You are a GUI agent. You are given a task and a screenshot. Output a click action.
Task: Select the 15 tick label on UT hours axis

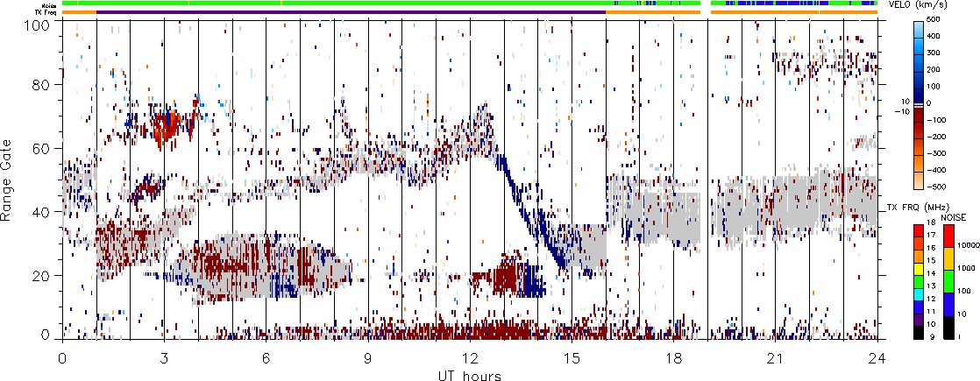[572, 358]
